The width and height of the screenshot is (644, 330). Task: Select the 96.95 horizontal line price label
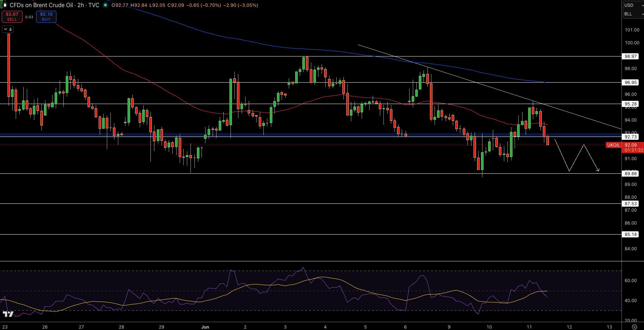tap(630, 82)
